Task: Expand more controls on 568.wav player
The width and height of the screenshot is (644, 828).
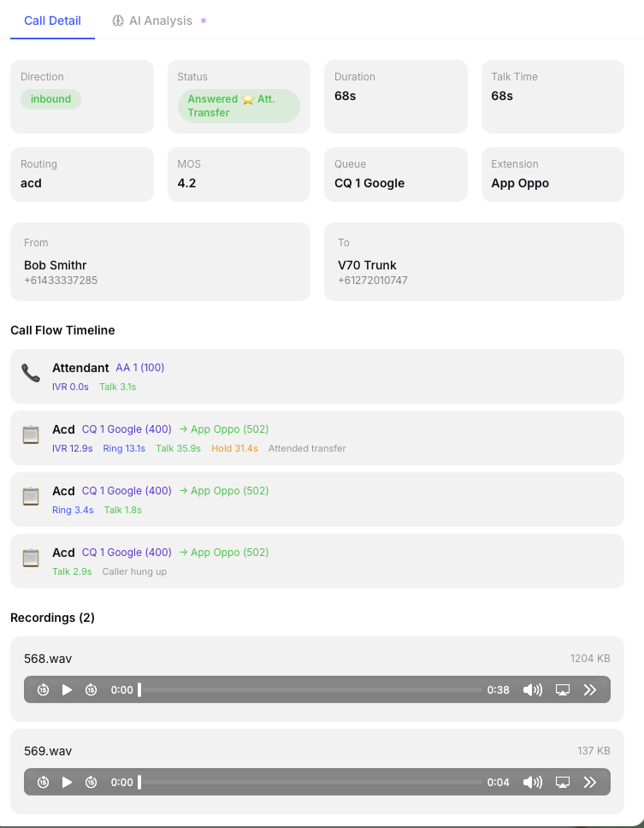Action: pyautogui.click(x=590, y=689)
